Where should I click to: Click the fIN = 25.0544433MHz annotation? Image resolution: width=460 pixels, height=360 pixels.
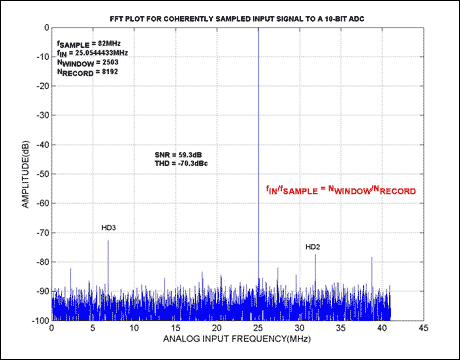coord(92,53)
